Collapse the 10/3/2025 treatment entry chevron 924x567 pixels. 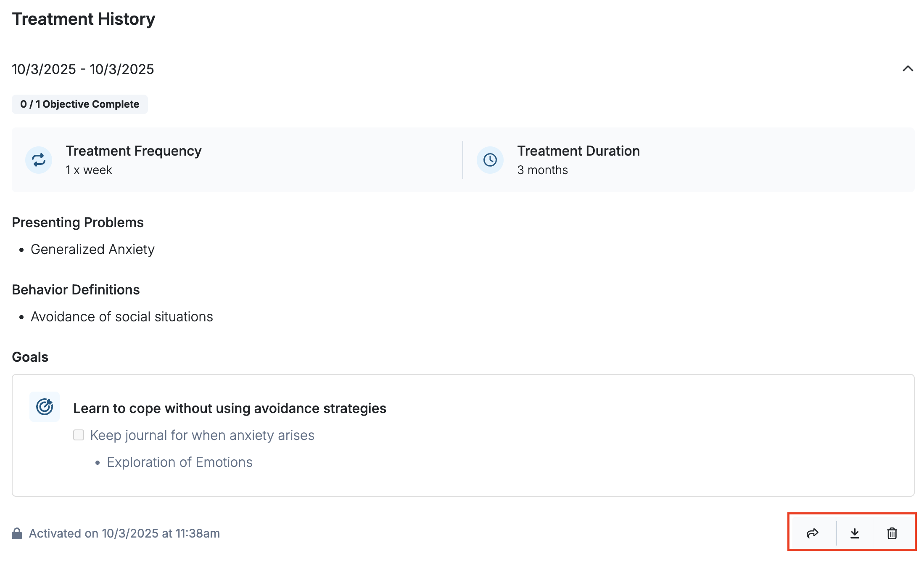point(908,69)
